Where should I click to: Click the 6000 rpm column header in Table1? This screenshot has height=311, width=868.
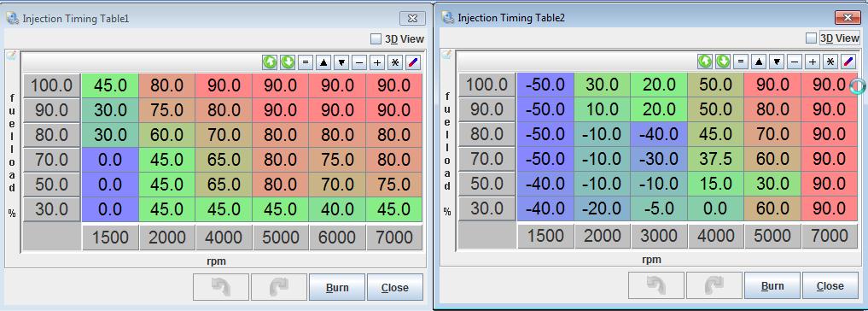pyautogui.click(x=337, y=238)
